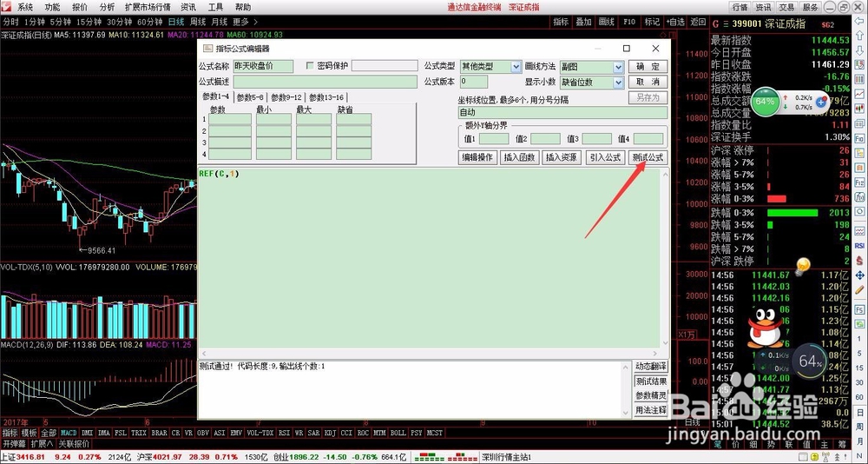The image size is (868, 464).
Task: Click the 取消 button
Action: tap(648, 82)
